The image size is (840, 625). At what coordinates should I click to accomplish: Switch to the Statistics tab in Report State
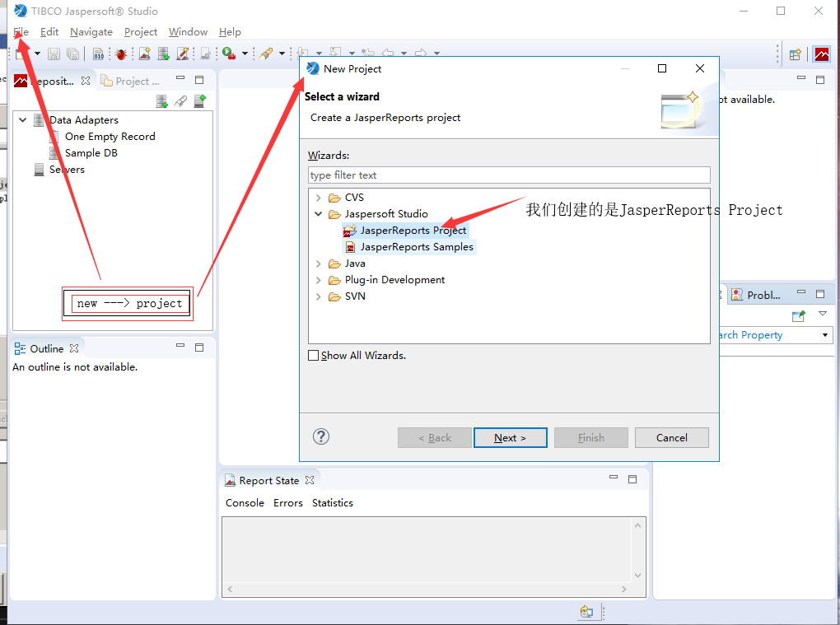pos(332,503)
